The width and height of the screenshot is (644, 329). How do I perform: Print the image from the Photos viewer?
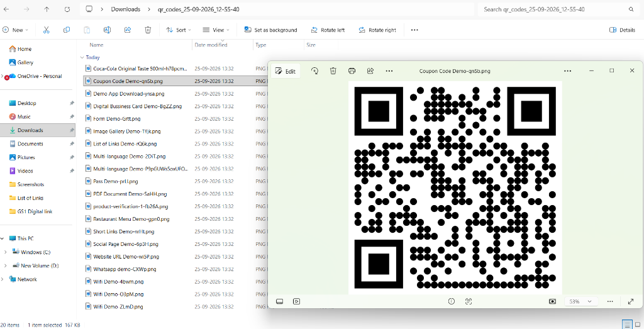pos(352,70)
